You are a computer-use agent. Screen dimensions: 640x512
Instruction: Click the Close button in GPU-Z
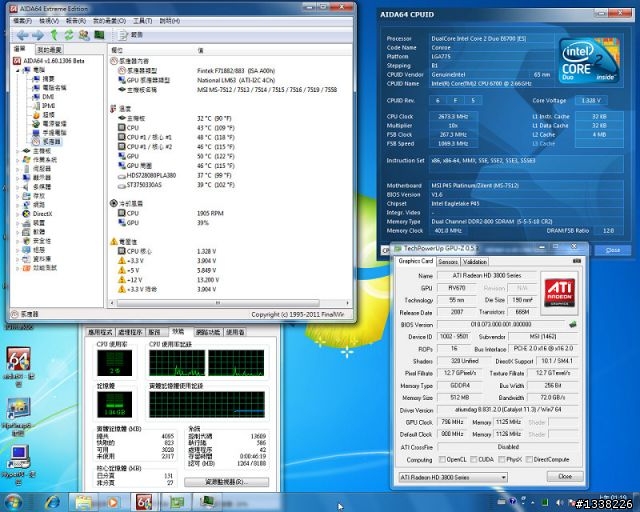click(x=565, y=476)
